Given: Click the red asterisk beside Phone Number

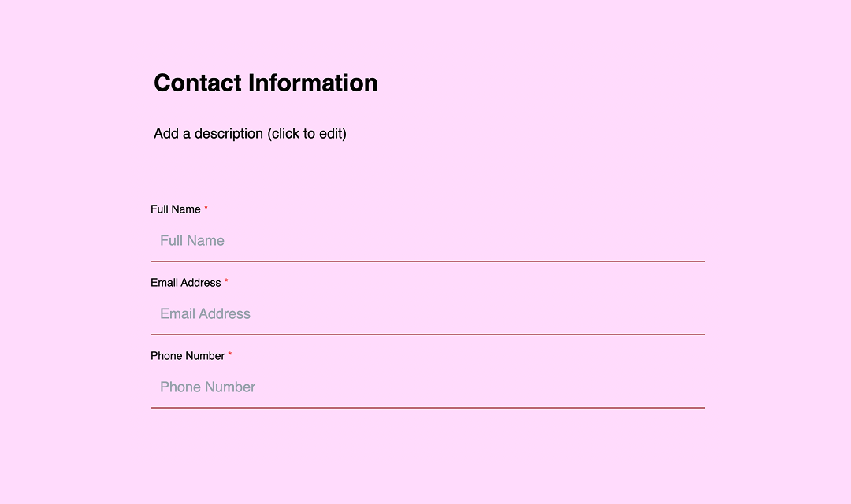Looking at the screenshot, I should coord(230,355).
